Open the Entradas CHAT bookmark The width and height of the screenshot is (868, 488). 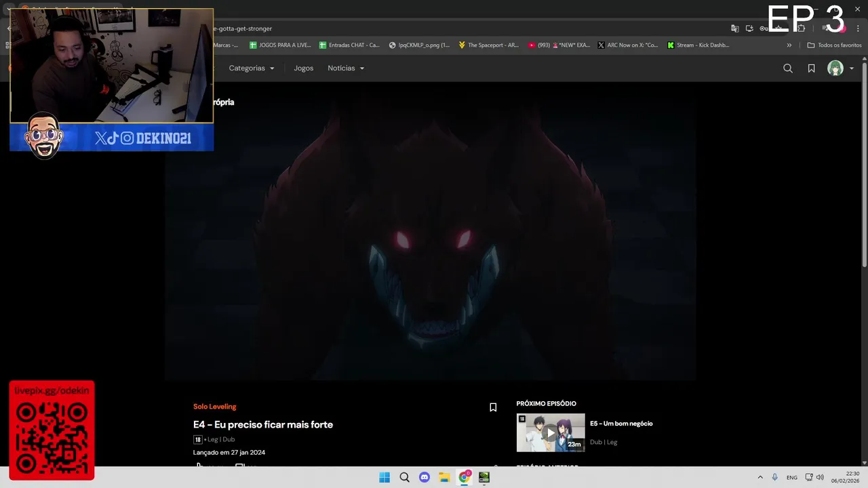point(349,45)
